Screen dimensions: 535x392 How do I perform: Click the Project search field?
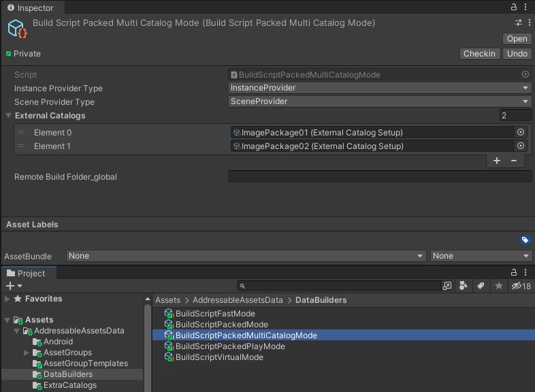(x=340, y=286)
